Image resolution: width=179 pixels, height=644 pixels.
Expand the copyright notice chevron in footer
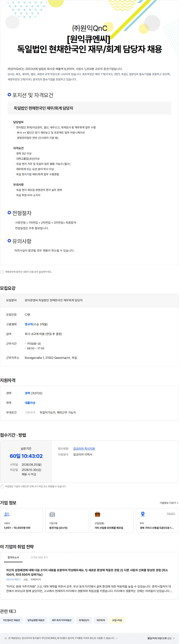pos(117,638)
